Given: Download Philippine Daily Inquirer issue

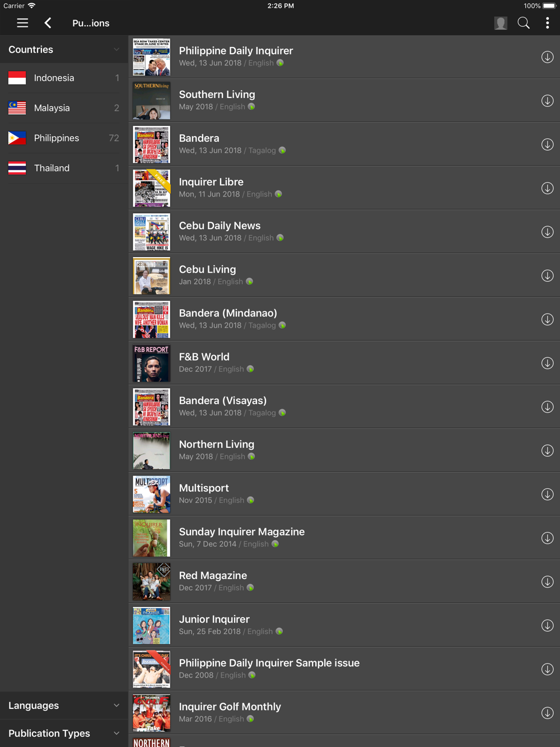Looking at the screenshot, I should click(x=547, y=57).
